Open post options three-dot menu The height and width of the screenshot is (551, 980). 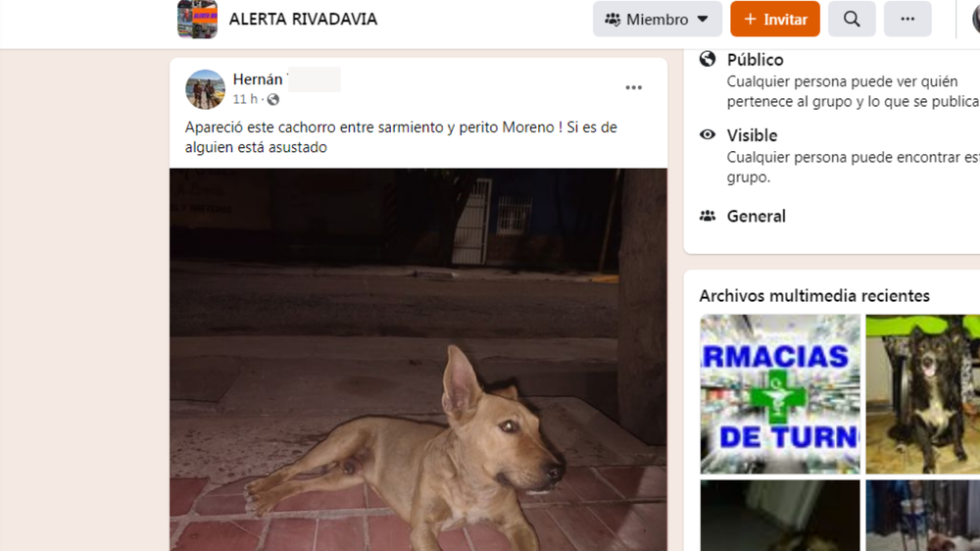click(634, 87)
